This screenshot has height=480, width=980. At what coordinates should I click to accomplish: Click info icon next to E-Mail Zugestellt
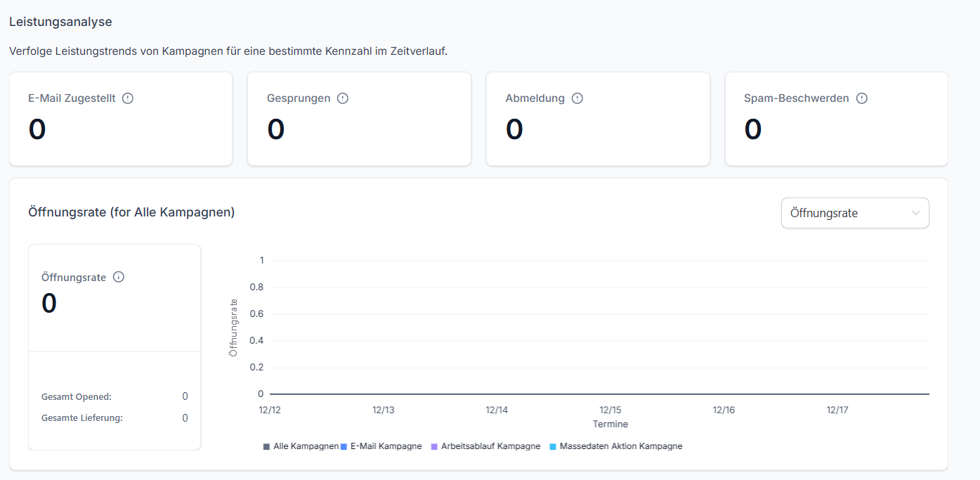(x=128, y=98)
